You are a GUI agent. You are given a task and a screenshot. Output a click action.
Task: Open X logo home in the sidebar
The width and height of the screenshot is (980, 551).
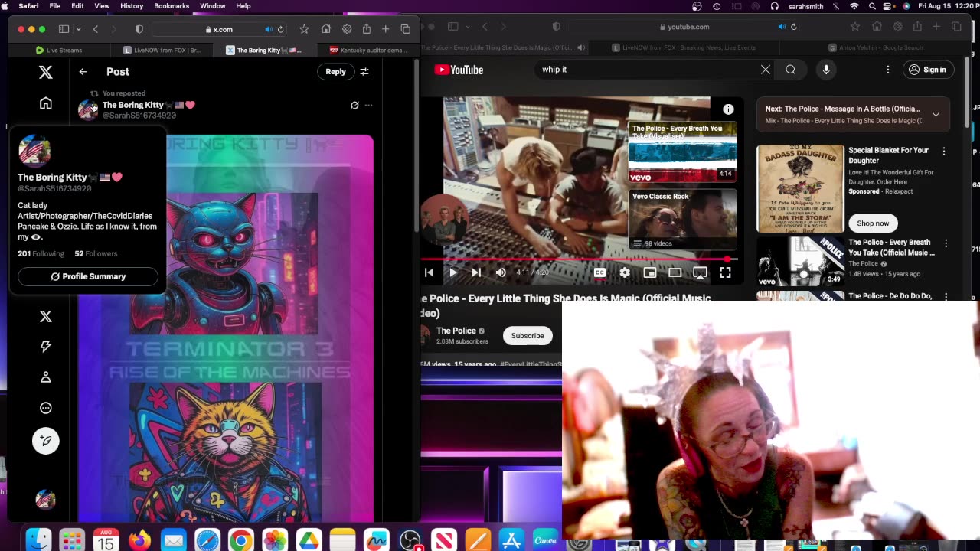[46, 72]
